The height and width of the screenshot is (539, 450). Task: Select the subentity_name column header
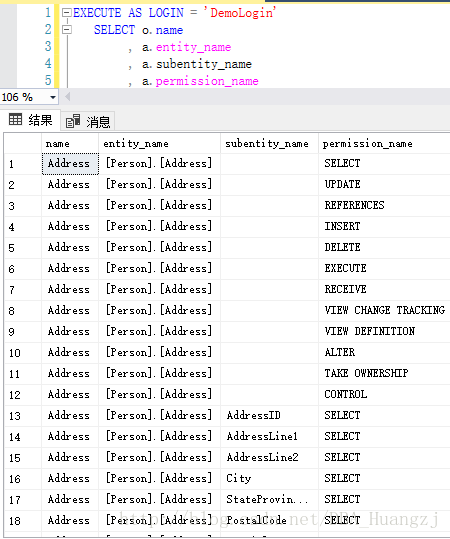click(270, 144)
